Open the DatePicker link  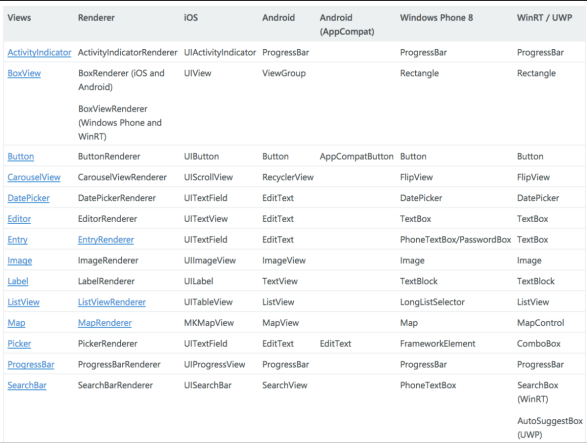pos(28,198)
